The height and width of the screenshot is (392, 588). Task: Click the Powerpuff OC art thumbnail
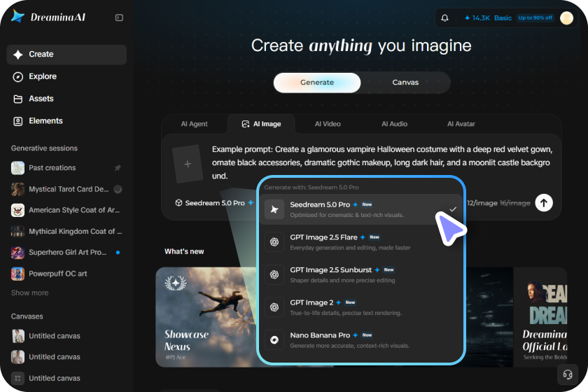(x=17, y=274)
